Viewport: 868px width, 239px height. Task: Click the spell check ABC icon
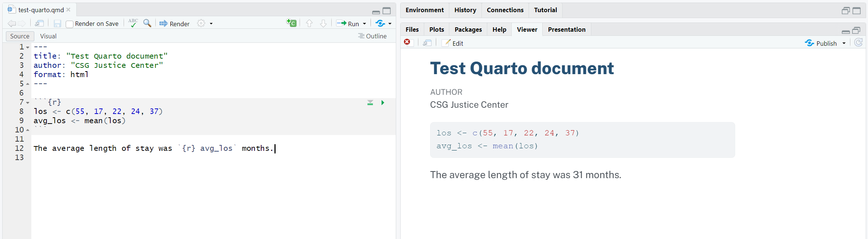tap(133, 23)
